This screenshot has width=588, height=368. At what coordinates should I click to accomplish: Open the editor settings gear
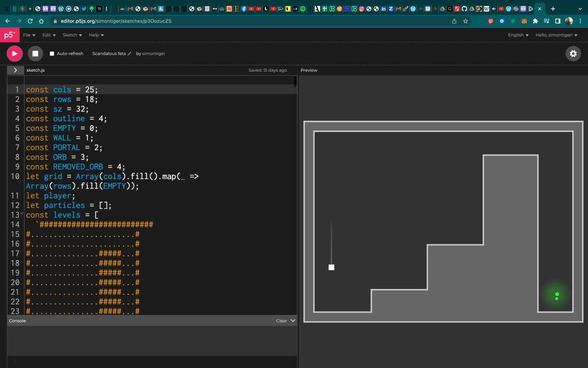coord(573,53)
